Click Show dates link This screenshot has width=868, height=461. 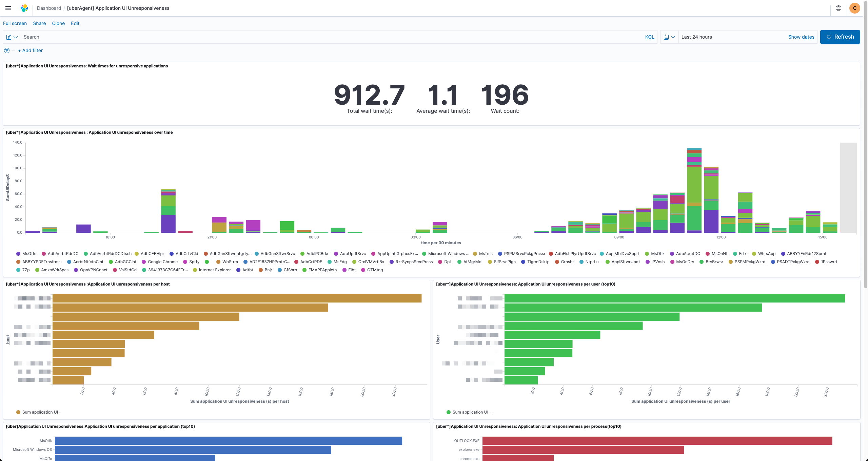tap(801, 37)
